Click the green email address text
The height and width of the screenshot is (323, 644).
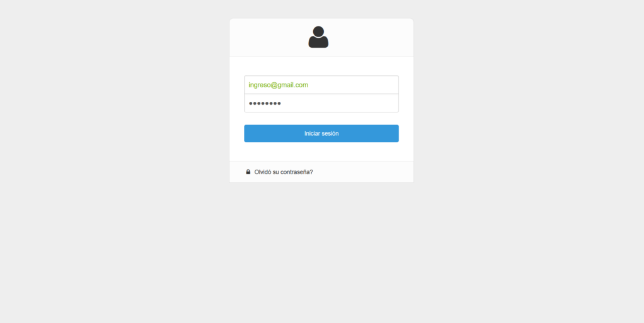278,85
